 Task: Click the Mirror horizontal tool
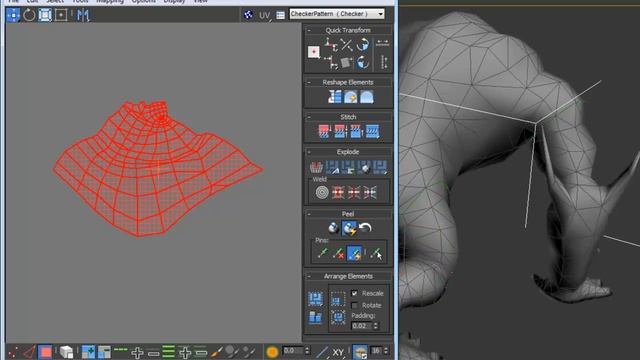click(83, 15)
